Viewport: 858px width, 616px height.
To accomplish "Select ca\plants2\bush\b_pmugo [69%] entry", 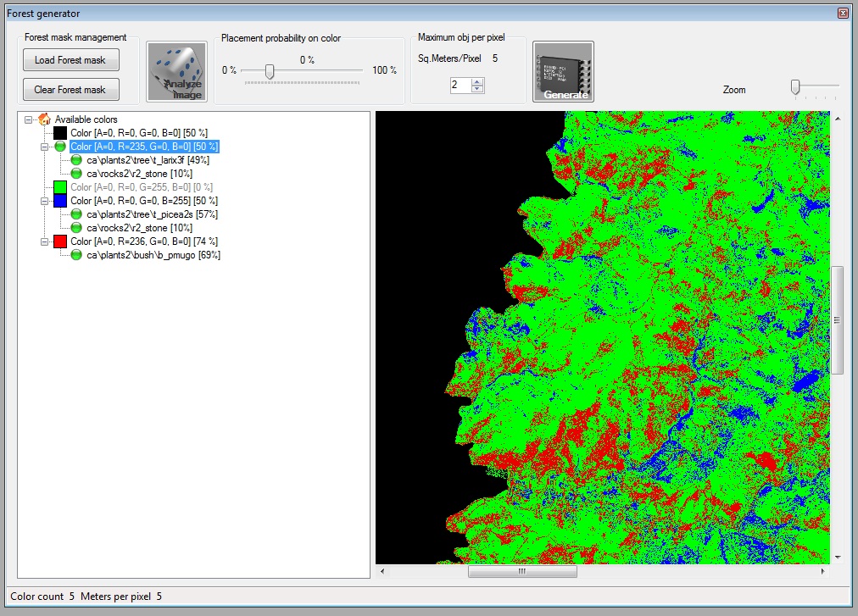I will click(x=153, y=255).
